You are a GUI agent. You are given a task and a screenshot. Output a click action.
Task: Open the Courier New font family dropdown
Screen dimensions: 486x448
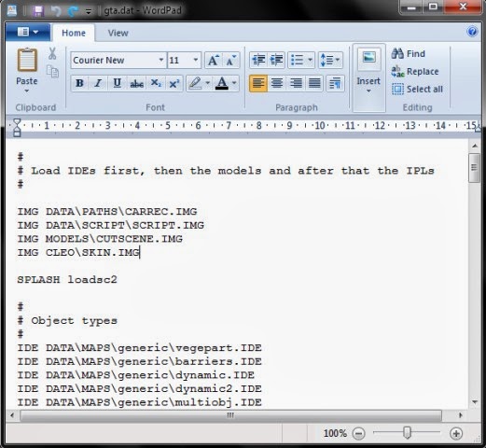click(161, 60)
